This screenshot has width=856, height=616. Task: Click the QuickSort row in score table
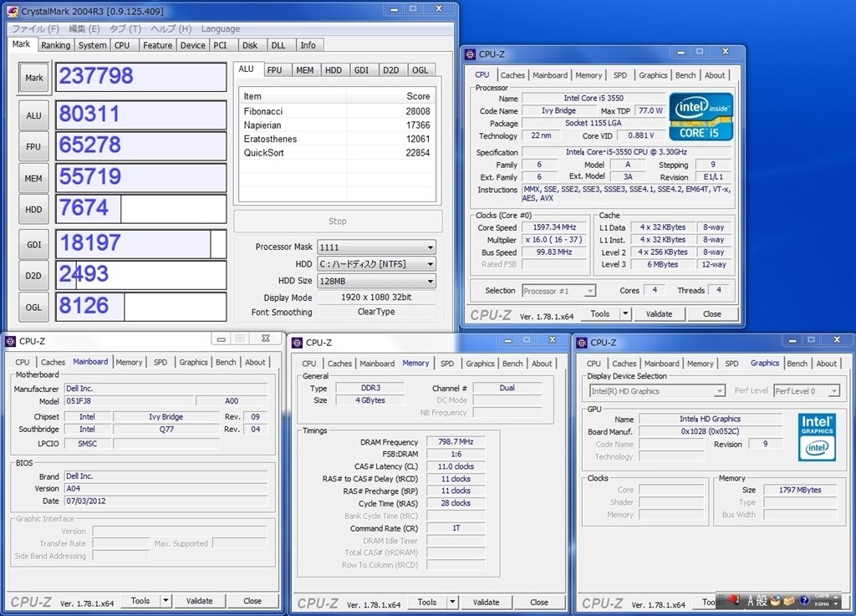click(x=337, y=153)
